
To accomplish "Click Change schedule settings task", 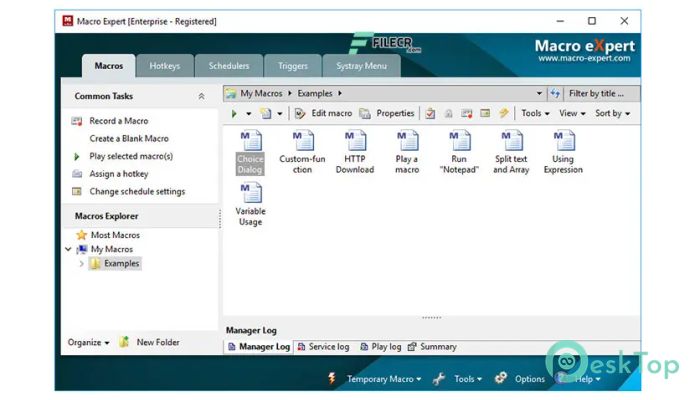I will (137, 192).
